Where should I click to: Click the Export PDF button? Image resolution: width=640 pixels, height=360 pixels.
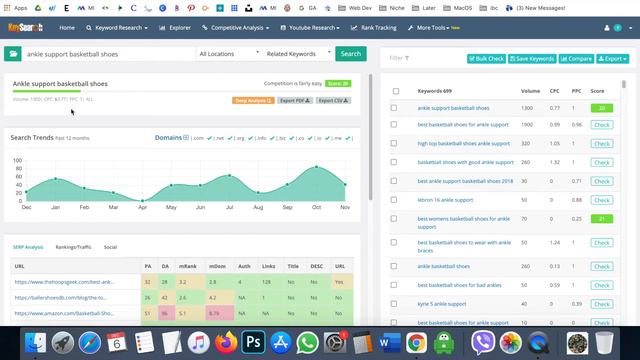pyautogui.click(x=295, y=100)
